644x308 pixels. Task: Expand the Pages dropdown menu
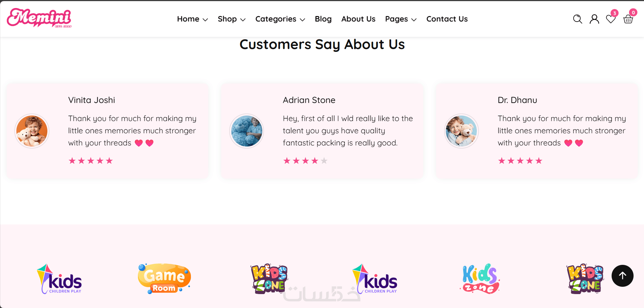(401, 19)
